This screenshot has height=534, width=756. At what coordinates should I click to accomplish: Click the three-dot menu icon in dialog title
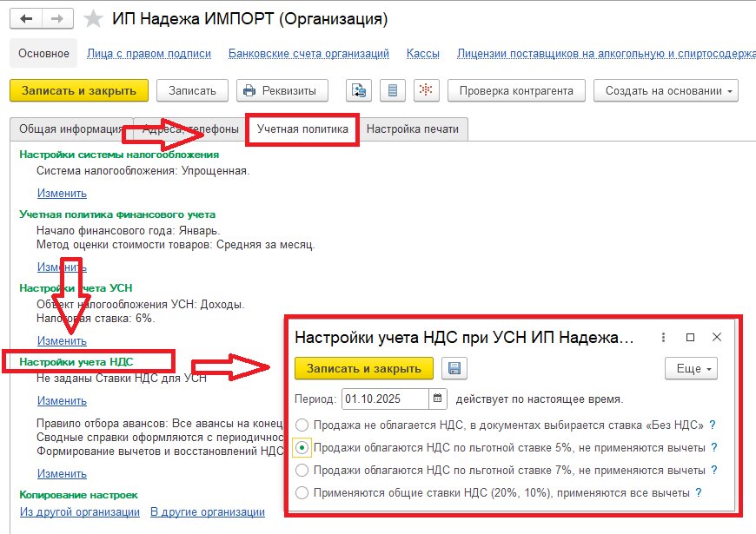[663, 337]
